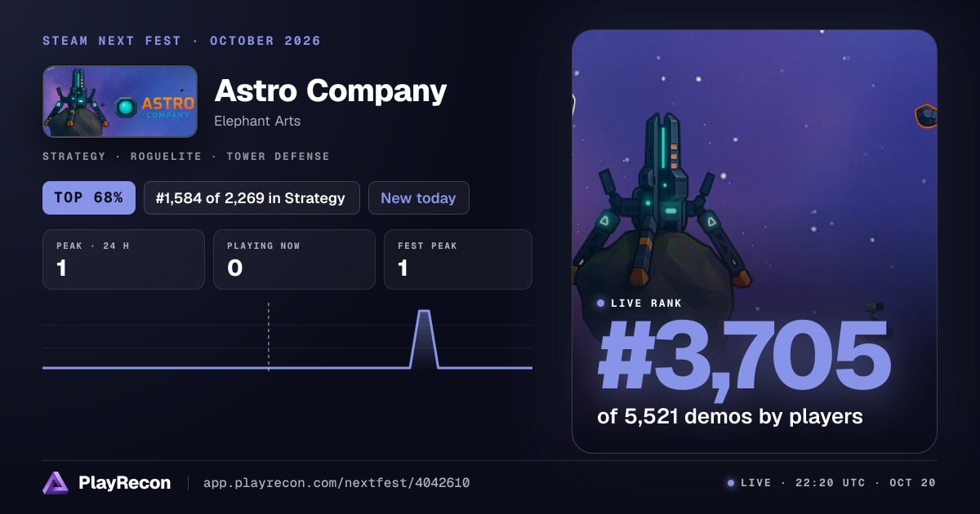Click the LIVE status dot in the footer
Image resolution: width=980 pixels, height=514 pixels.
click(731, 483)
